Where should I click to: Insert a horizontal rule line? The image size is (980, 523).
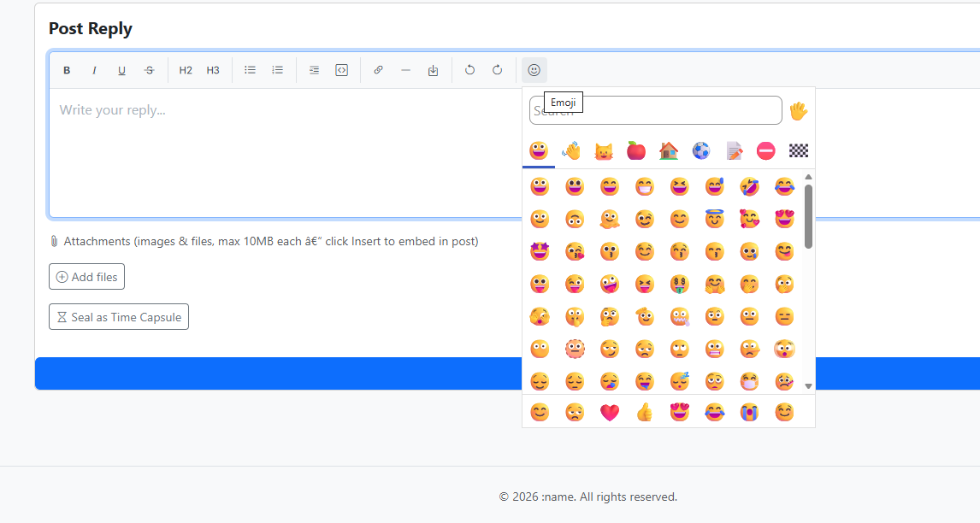405,70
